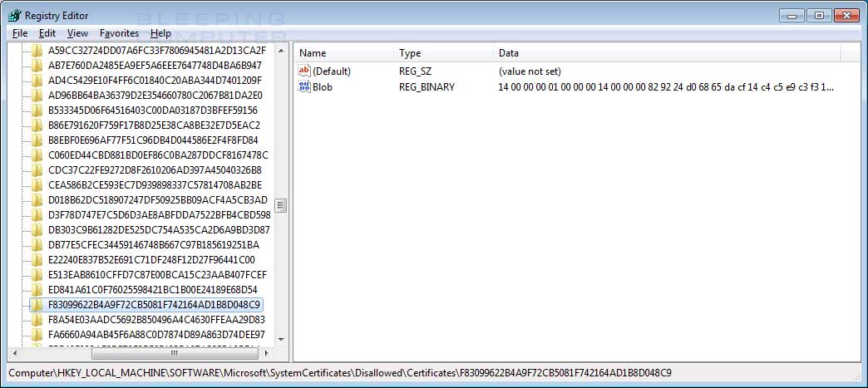Select key B8EBF0E696AF77F51C96DB4D044586E2F4F8FD84
Screen dimensions: 868x388
(x=153, y=140)
